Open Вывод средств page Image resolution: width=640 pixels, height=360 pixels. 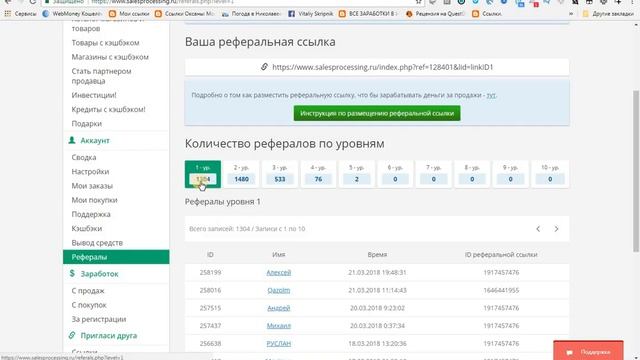(97, 243)
